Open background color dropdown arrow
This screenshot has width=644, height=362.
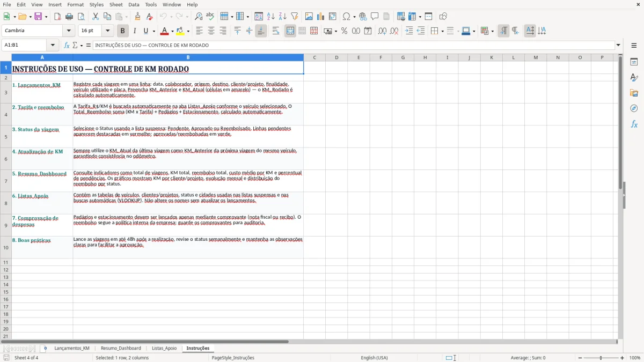(188, 31)
